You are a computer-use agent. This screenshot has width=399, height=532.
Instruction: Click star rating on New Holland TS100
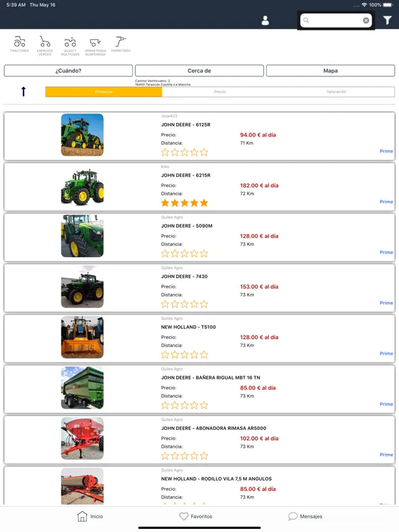pos(184,355)
